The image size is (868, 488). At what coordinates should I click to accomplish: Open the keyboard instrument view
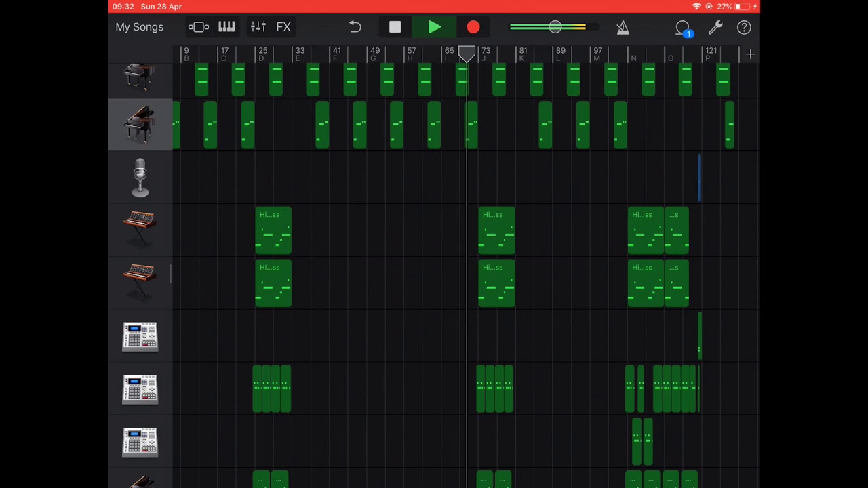226,27
